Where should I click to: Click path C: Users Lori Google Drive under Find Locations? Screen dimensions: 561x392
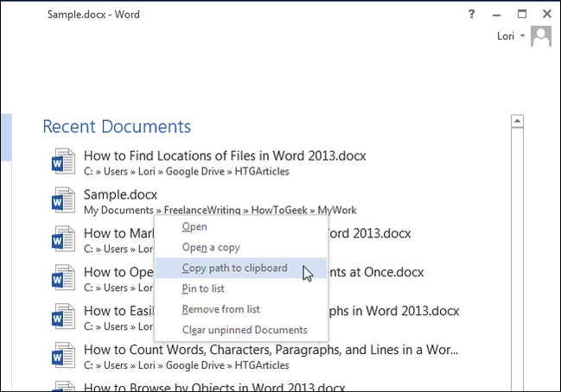187,172
